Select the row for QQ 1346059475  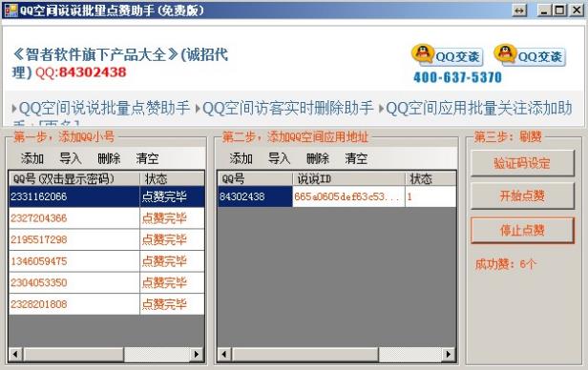pos(107,261)
